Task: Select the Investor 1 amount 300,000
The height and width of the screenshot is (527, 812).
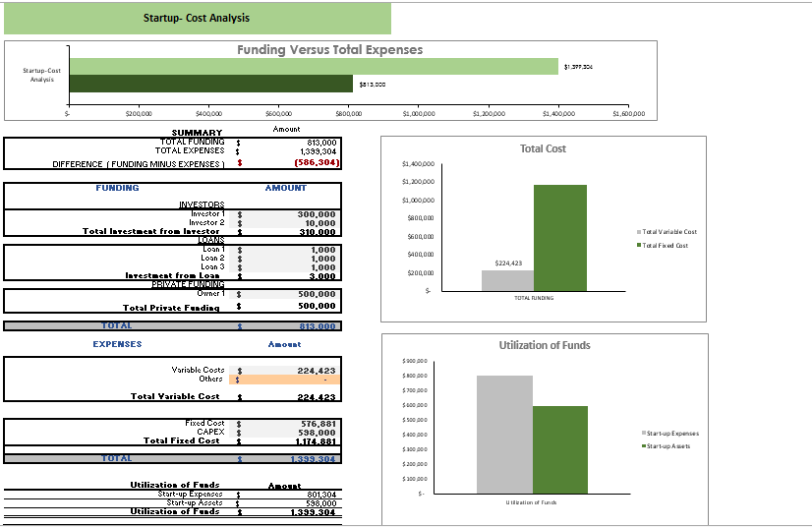Action: click(284, 214)
